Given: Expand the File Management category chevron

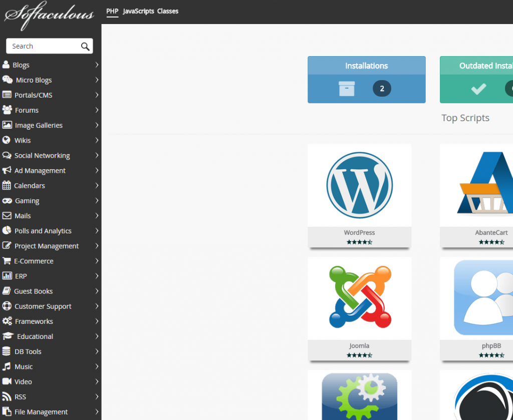Looking at the screenshot, I should click(97, 411).
